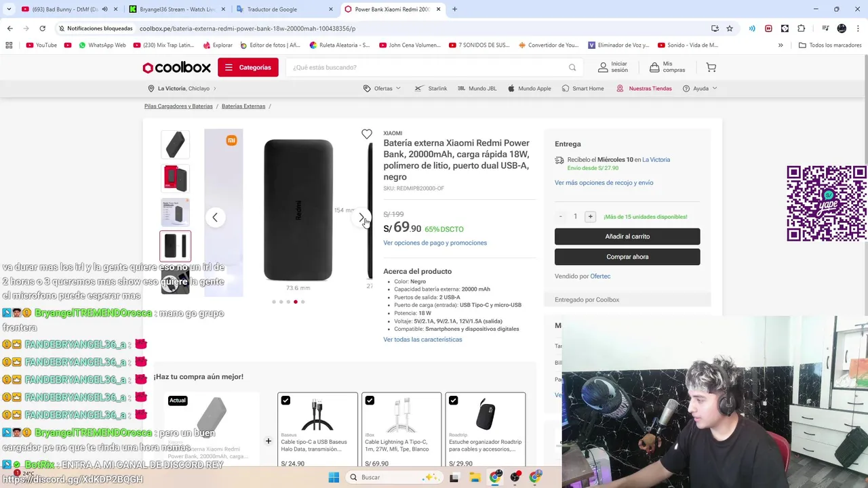Open Todos los marcadores folder
This screenshot has width=868, height=488.
tap(830, 45)
